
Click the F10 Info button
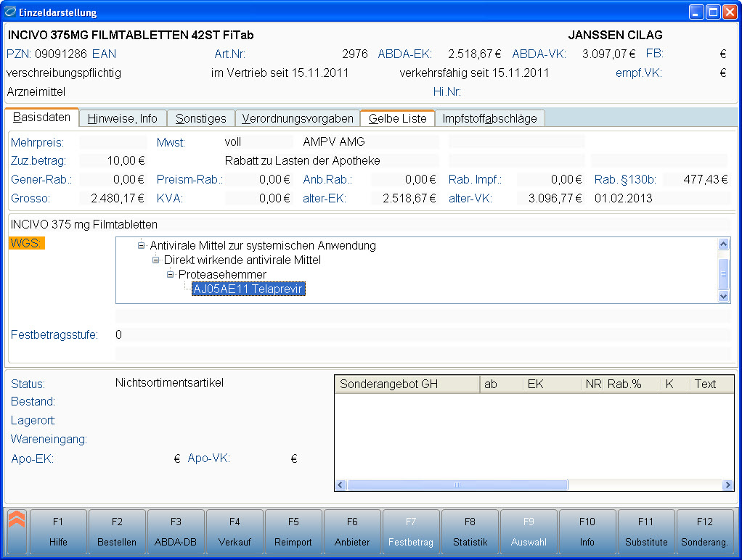(587, 532)
